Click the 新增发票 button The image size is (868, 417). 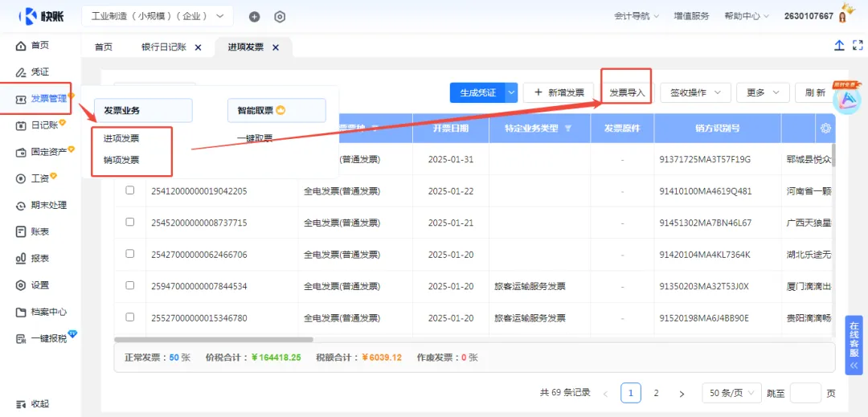tap(558, 92)
